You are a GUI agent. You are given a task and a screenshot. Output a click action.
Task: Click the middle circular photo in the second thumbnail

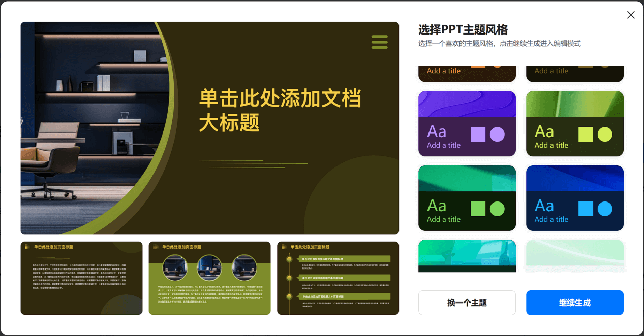click(209, 268)
